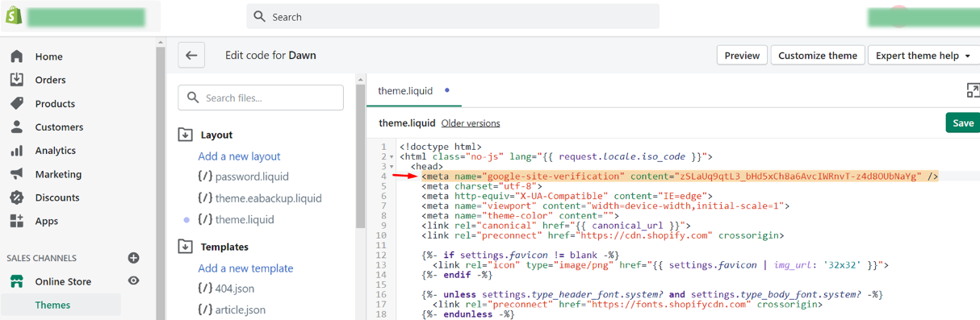Fold the html tag at line 2
Image resolution: width=980 pixels, height=320 pixels.
click(x=392, y=156)
